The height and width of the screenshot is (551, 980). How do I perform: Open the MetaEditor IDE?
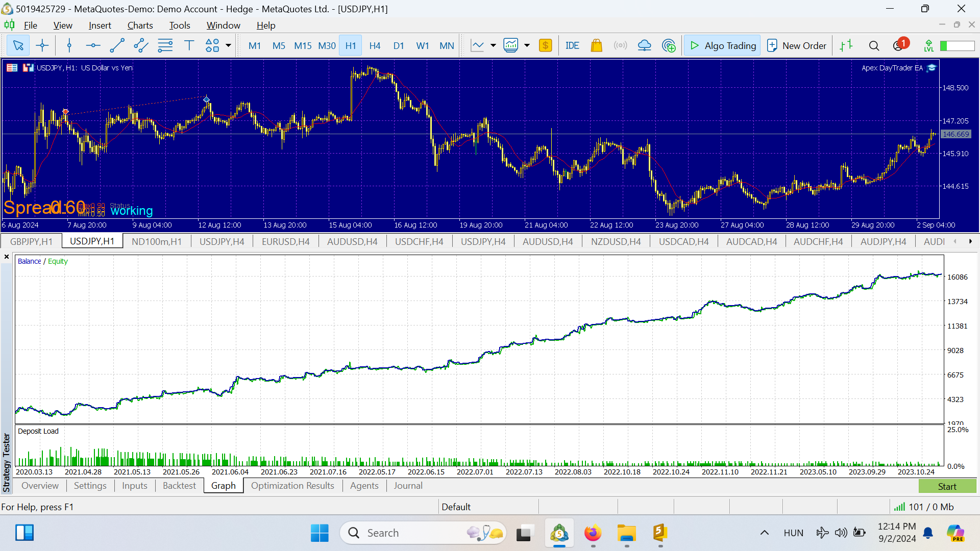pyautogui.click(x=572, y=46)
